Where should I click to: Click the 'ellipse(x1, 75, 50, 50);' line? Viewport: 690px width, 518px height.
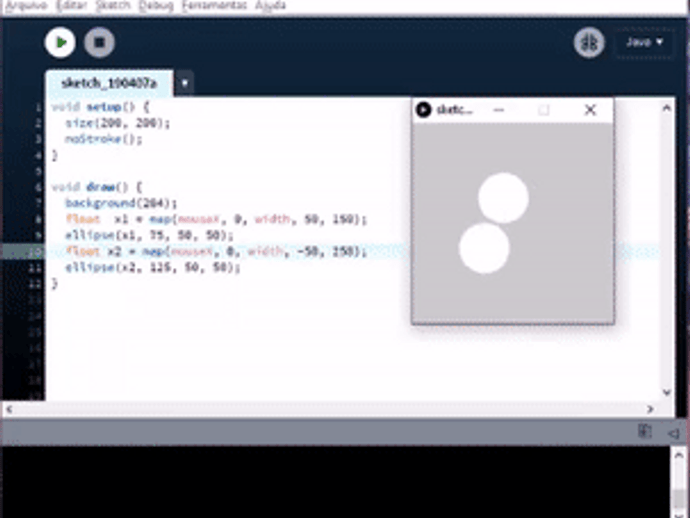click(149, 235)
